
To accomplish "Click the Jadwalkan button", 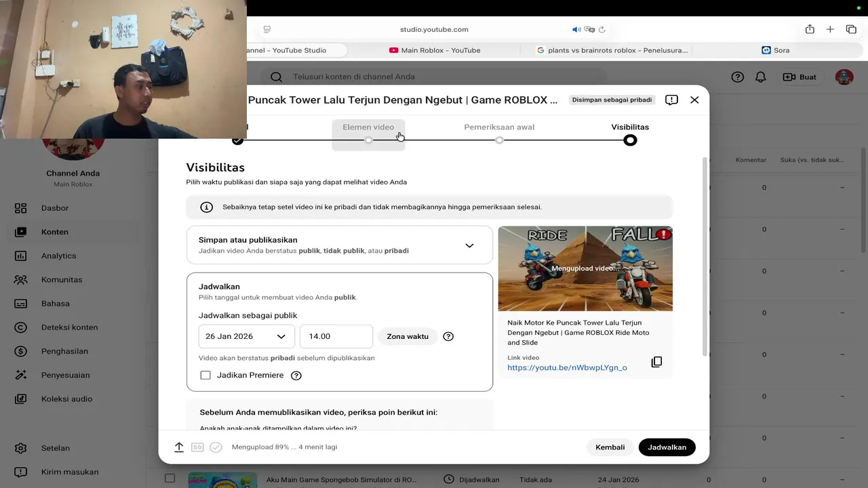I will (667, 447).
